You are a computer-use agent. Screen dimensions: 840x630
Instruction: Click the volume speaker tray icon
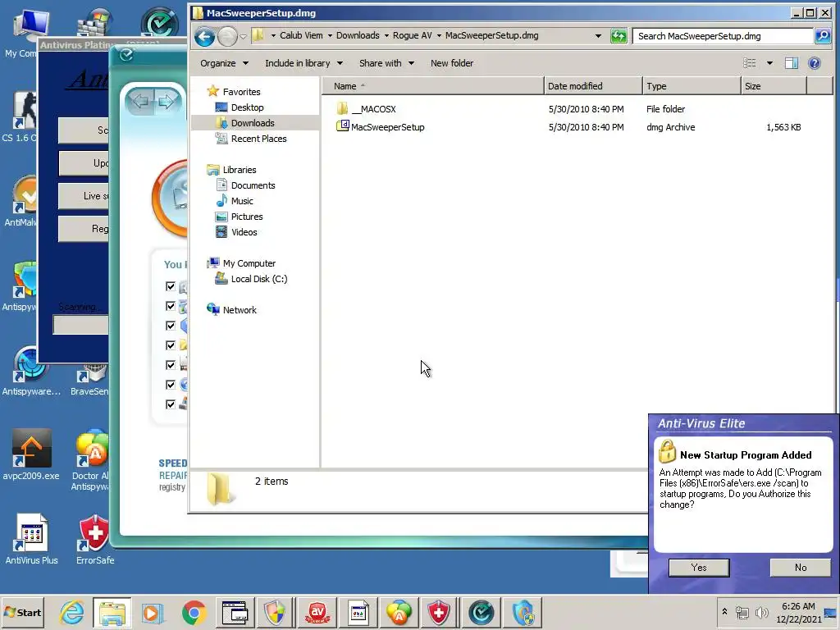[761, 612]
